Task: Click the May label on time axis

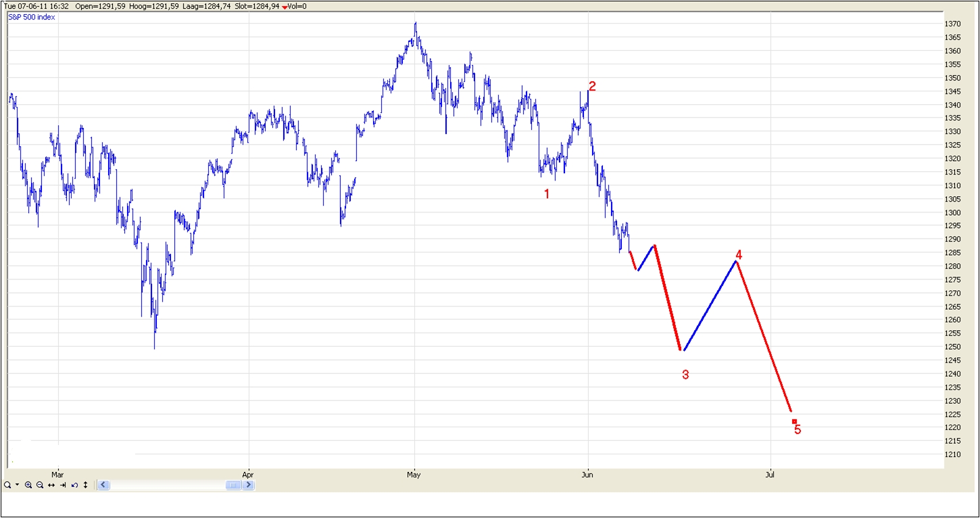Action: [x=414, y=475]
